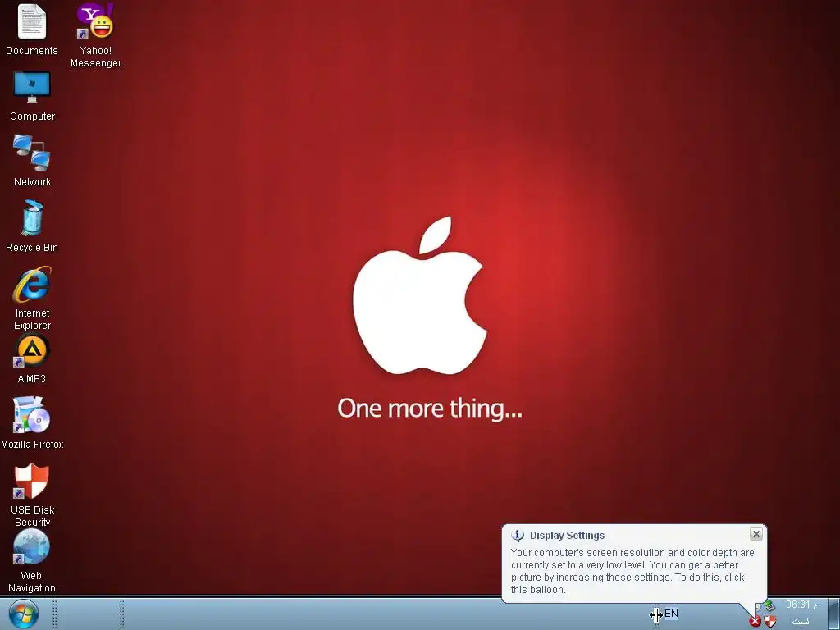Open the Network desktop icon

32,161
